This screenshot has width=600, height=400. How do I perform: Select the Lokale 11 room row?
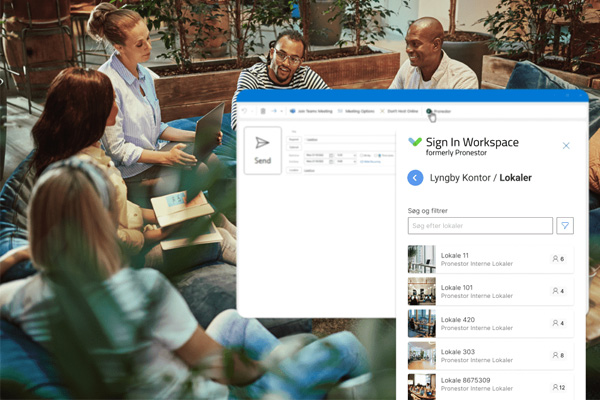coord(491,259)
